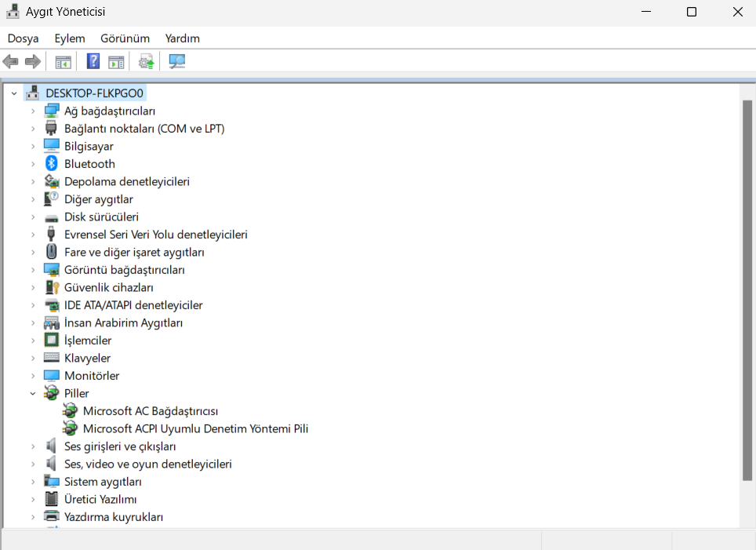Click the Microsoft AC Bağdaştırıcısı device icon
Screen dimensions: 756x550
[x=70, y=411]
